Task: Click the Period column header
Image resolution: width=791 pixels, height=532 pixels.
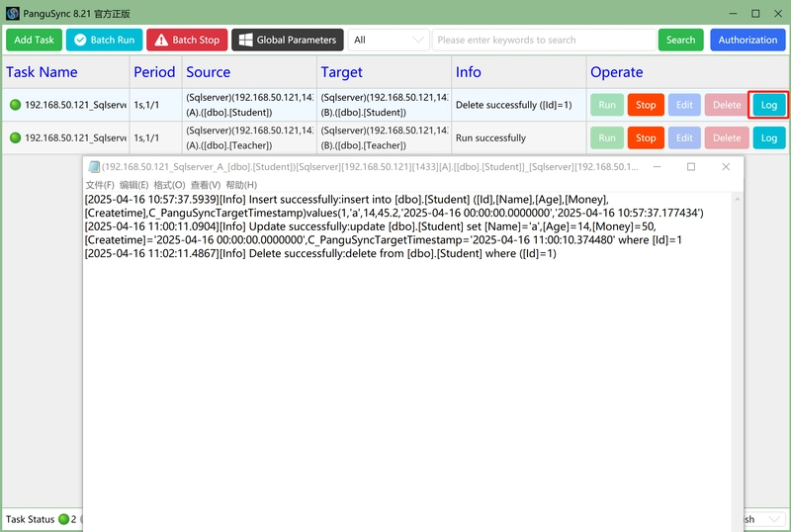Action: coord(154,72)
